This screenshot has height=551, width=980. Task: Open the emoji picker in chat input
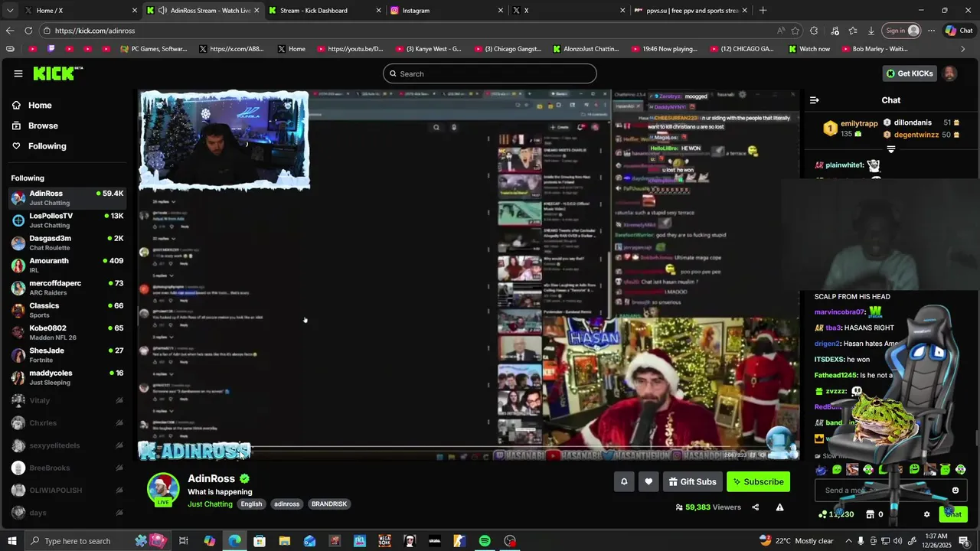point(955,491)
